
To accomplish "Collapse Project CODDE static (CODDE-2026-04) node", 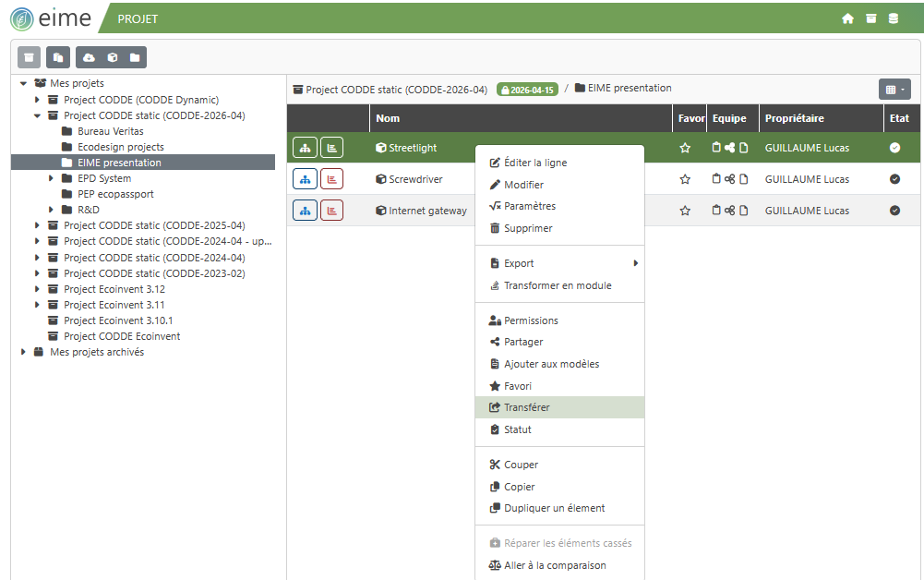I will pos(37,115).
